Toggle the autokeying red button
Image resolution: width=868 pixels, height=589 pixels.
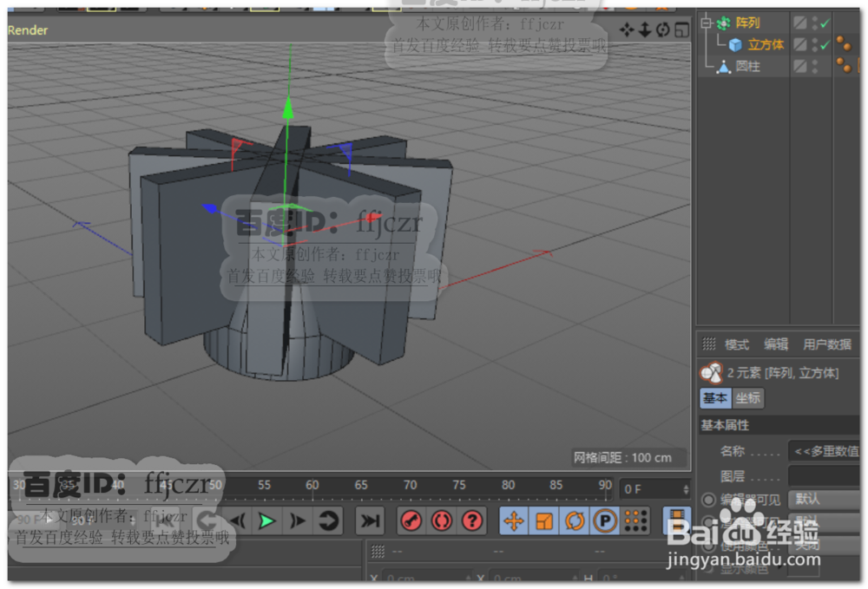click(441, 520)
